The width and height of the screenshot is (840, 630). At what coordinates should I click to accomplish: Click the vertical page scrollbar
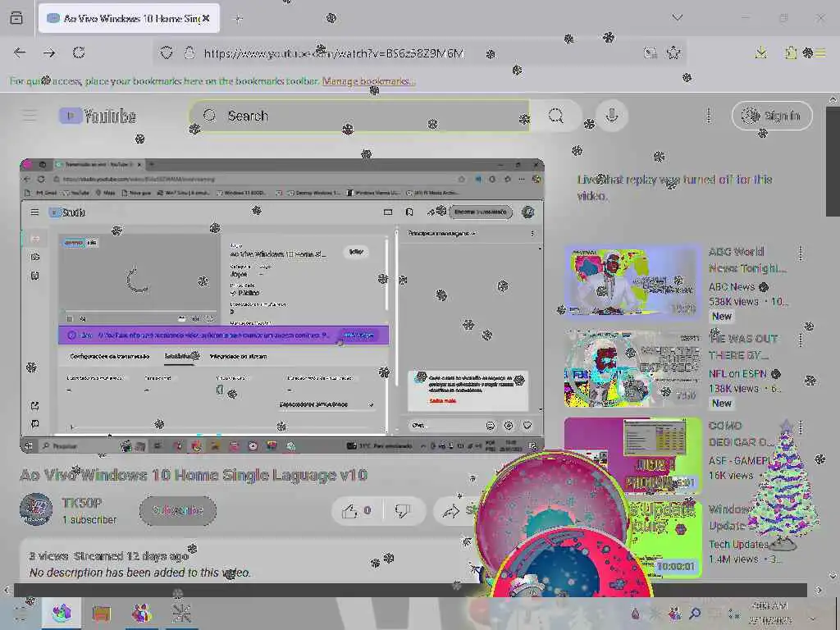[833, 161]
